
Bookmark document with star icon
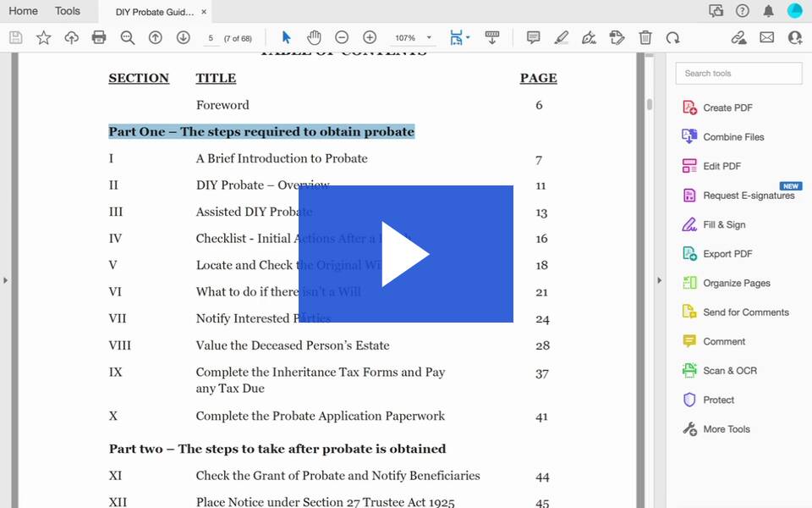click(43, 37)
